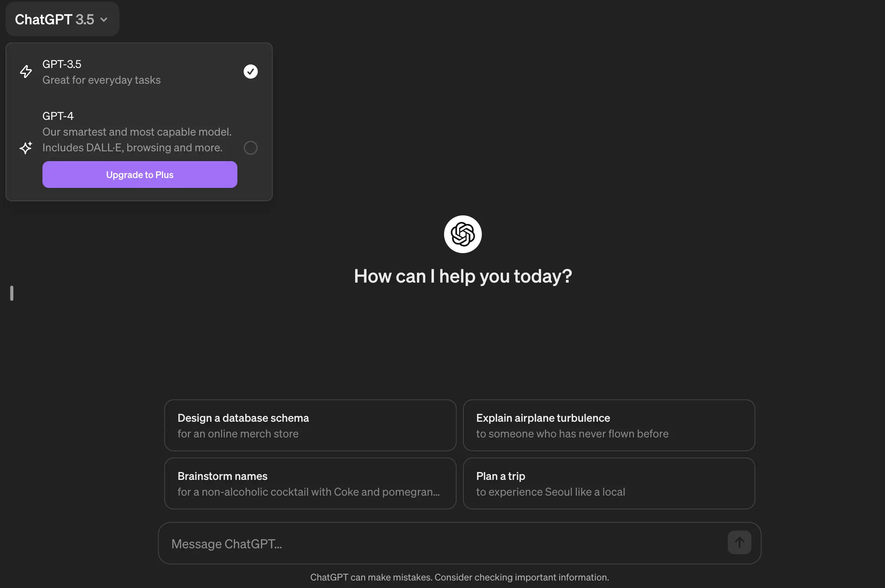Viewport: 885px width, 588px height.
Task: Click the 'How can I help you today?' heading
Action: pos(463,276)
